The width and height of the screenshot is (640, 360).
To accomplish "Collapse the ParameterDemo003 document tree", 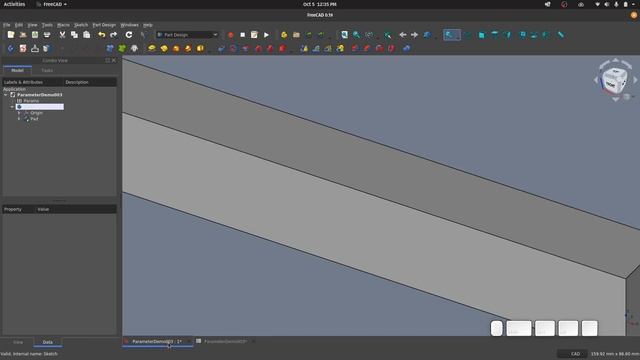I will coord(6,95).
